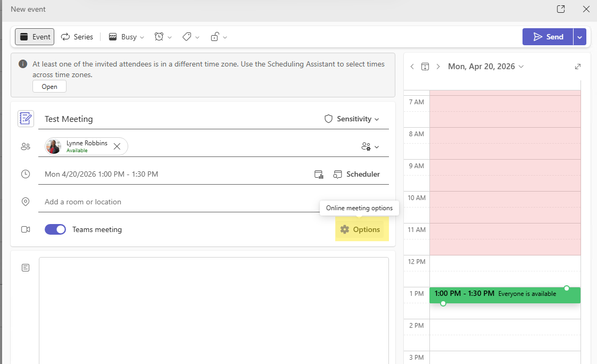Image resolution: width=597 pixels, height=364 pixels.
Task: Open the Sensitivity dropdown
Action: 352,119
